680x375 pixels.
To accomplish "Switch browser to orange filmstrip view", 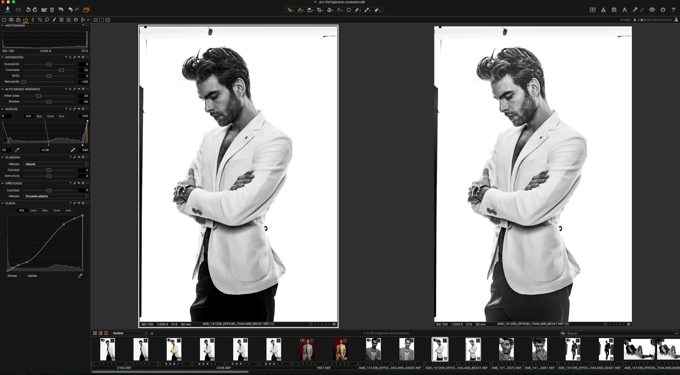I will point(106,333).
